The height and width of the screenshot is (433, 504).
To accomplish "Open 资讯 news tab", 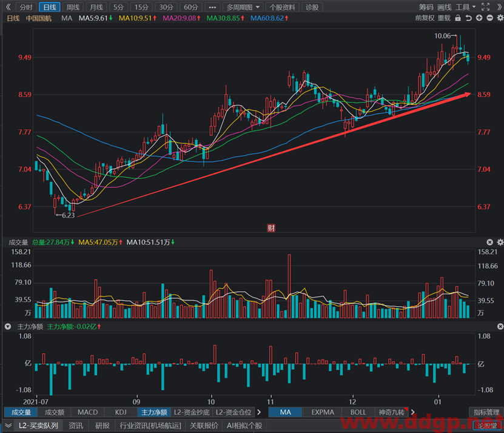I will [76, 426].
